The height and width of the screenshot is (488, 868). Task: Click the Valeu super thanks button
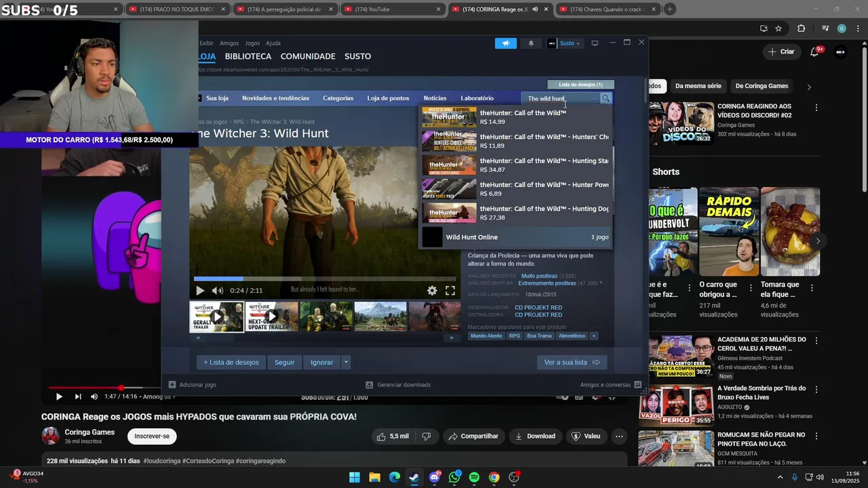[586, 436]
